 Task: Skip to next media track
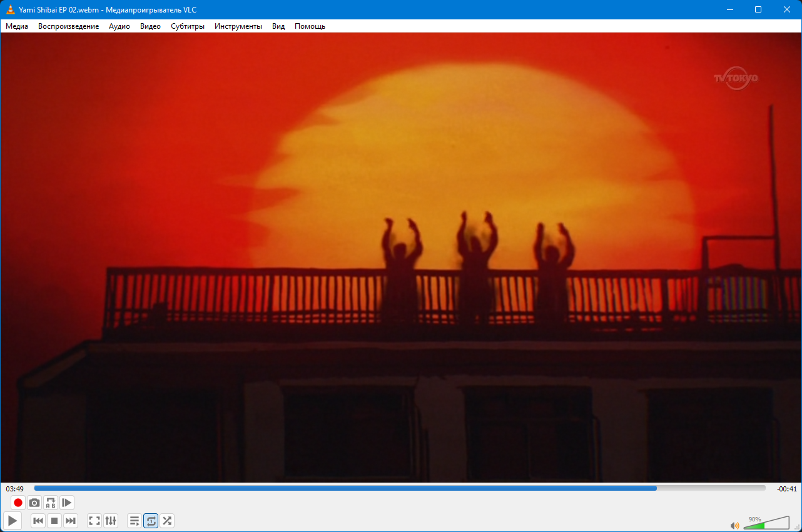pos(71,521)
